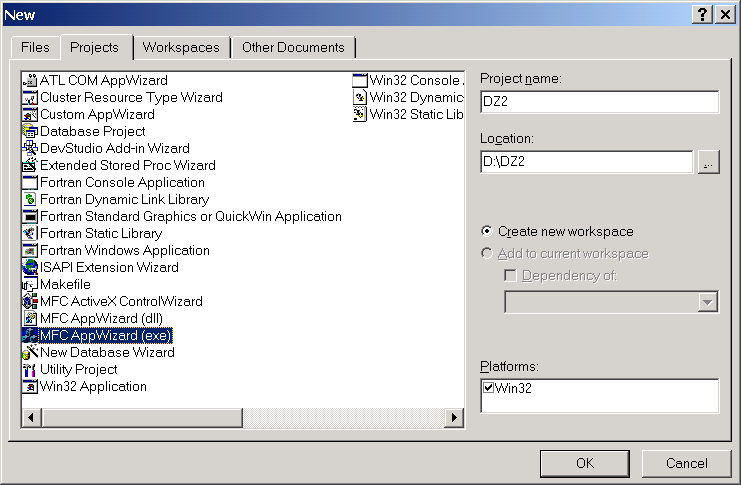The width and height of the screenshot is (741, 485).
Task: Click the Win32 Dynamic-Link icon
Action: click(360, 97)
